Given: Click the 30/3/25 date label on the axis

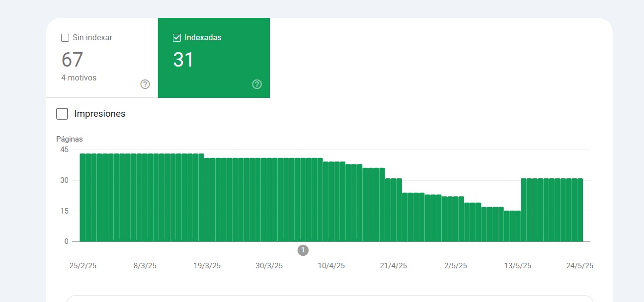Looking at the screenshot, I should coord(269,266).
